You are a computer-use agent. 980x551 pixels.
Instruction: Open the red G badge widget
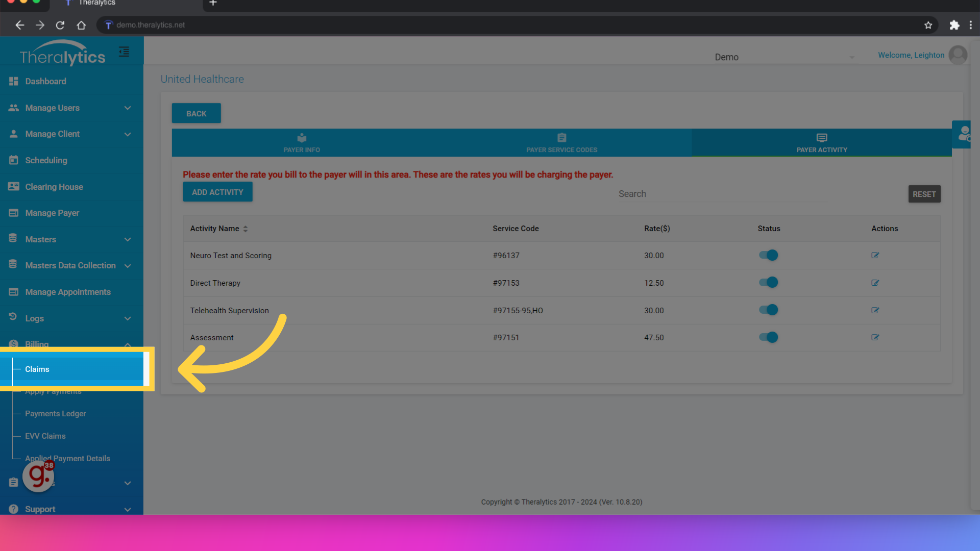(x=38, y=476)
